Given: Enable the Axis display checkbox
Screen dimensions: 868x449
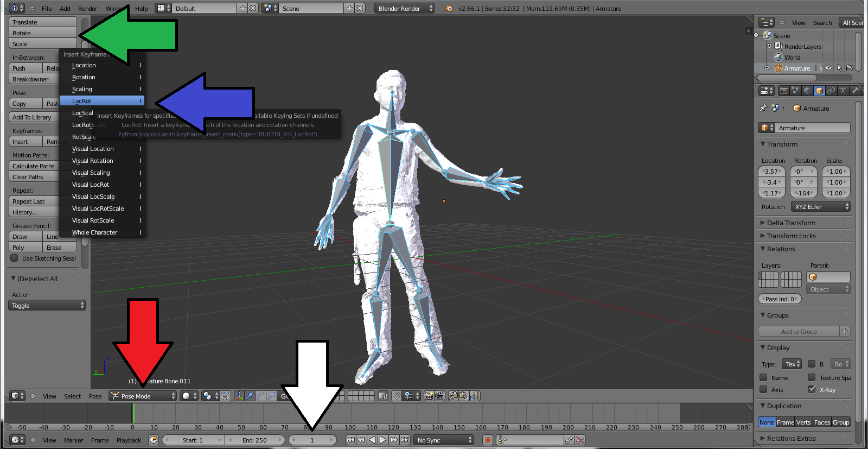Looking at the screenshot, I should pyautogui.click(x=763, y=389).
